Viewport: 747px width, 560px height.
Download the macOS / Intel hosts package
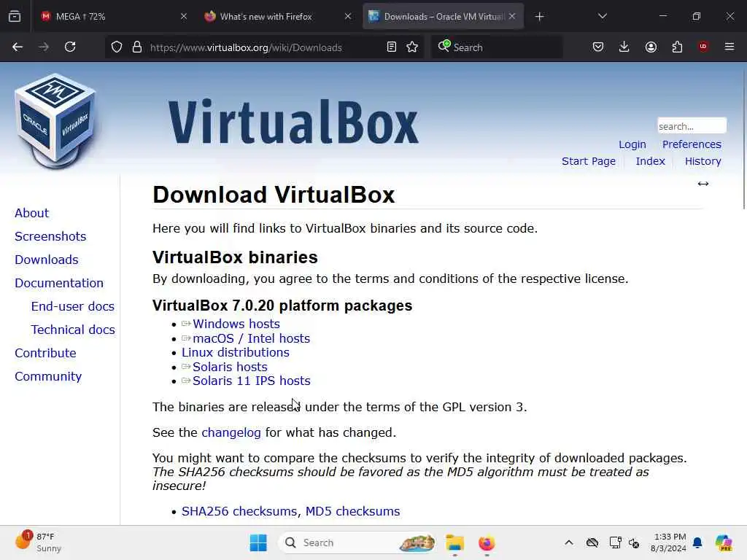[252, 338]
